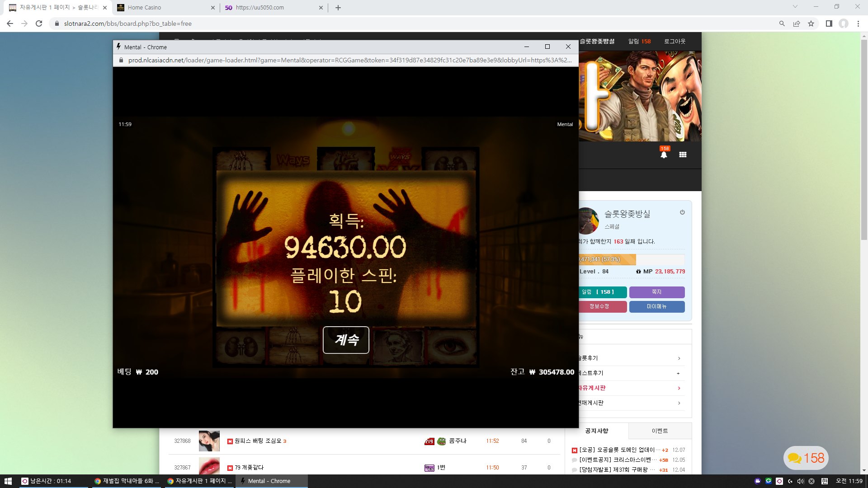Click the 계속 continue button in the game

point(346,340)
